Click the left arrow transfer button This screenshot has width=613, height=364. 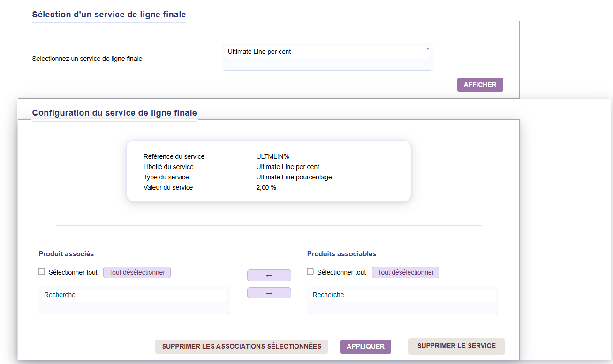pyautogui.click(x=269, y=275)
